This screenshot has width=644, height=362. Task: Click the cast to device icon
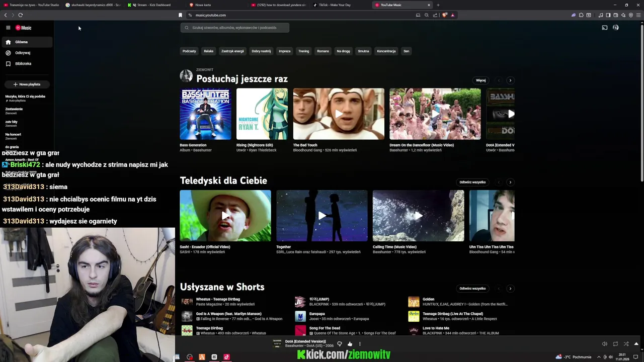pos(605,28)
